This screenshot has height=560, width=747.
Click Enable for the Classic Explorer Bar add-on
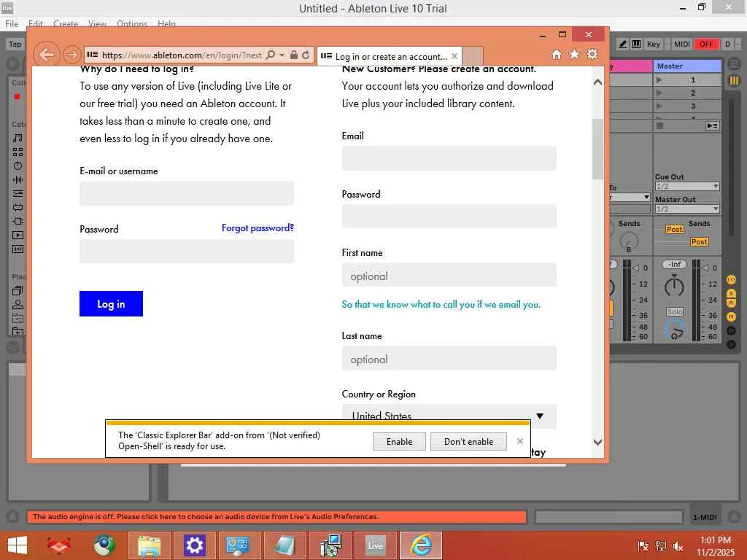coord(399,441)
